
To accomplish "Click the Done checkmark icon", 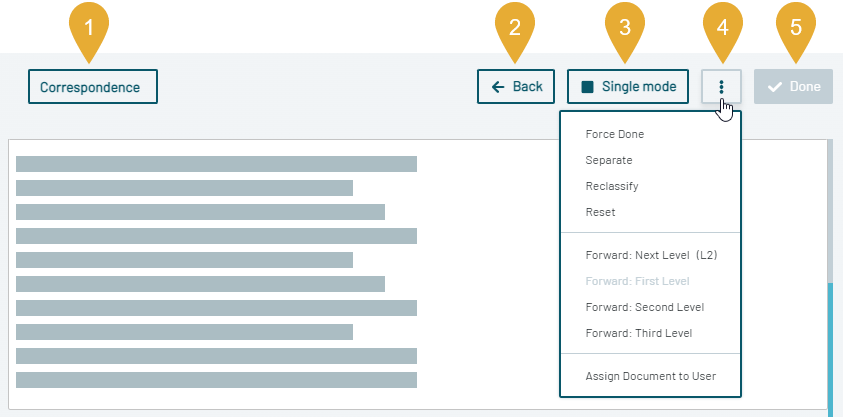I will click(x=774, y=87).
